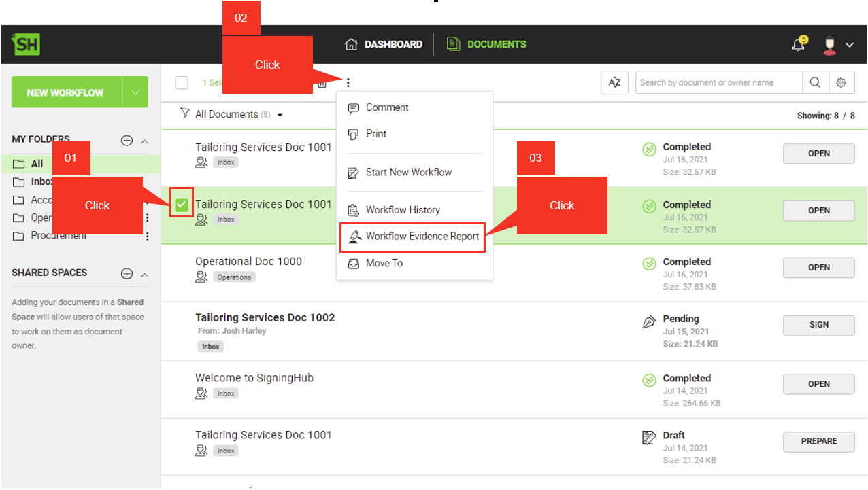Uncheck the selected Tailoring Services Doc 1001

point(182,204)
